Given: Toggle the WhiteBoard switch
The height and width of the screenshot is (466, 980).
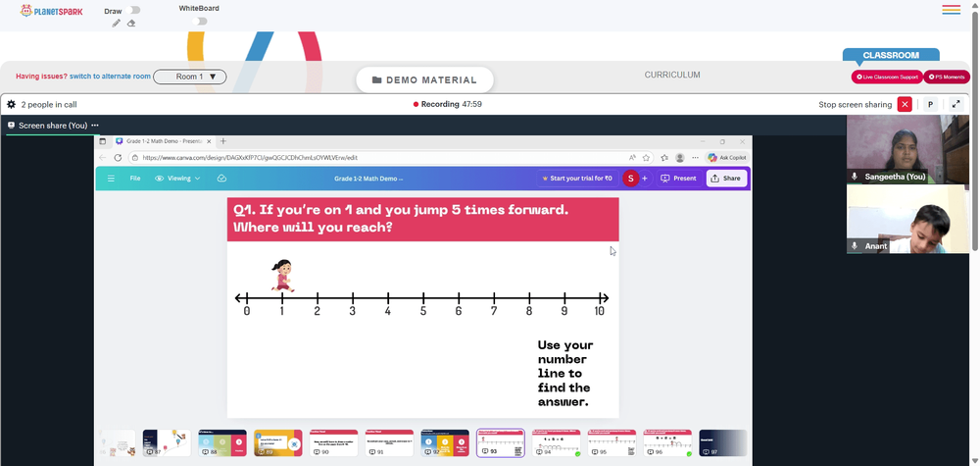Looking at the screenshot, I should coord(200,22).
